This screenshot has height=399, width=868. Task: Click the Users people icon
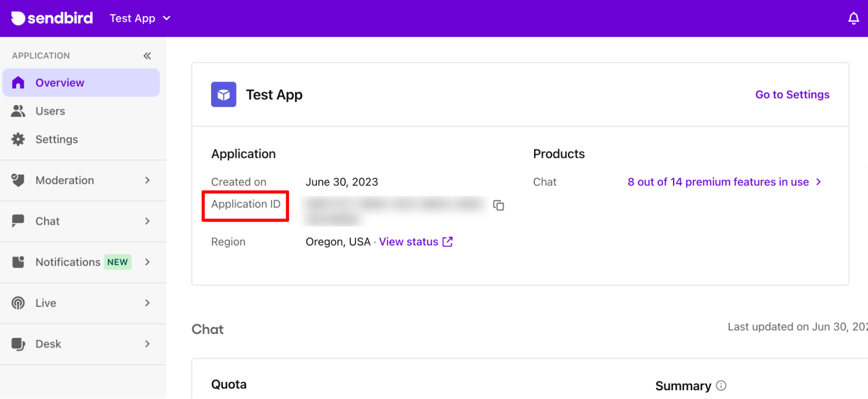18,111
